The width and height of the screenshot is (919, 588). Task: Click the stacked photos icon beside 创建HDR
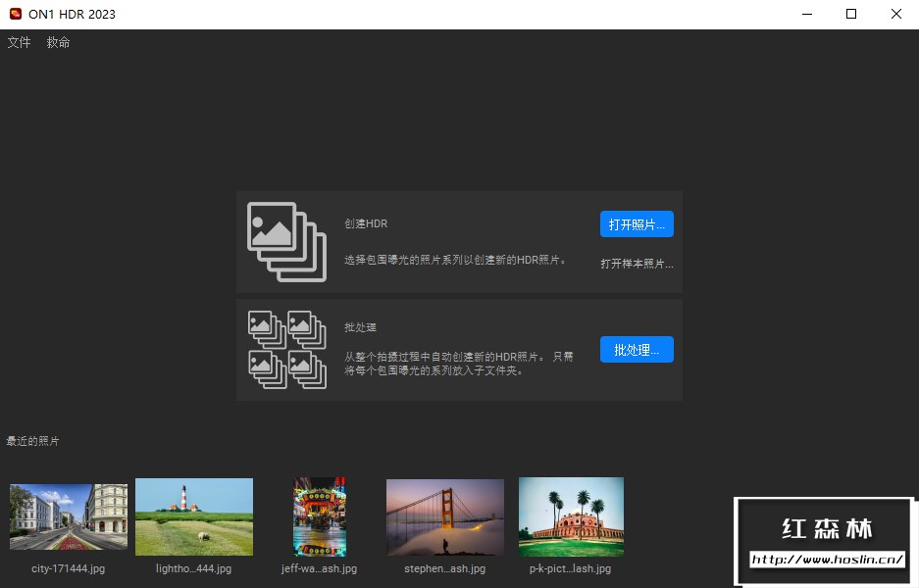coord(285,242)
